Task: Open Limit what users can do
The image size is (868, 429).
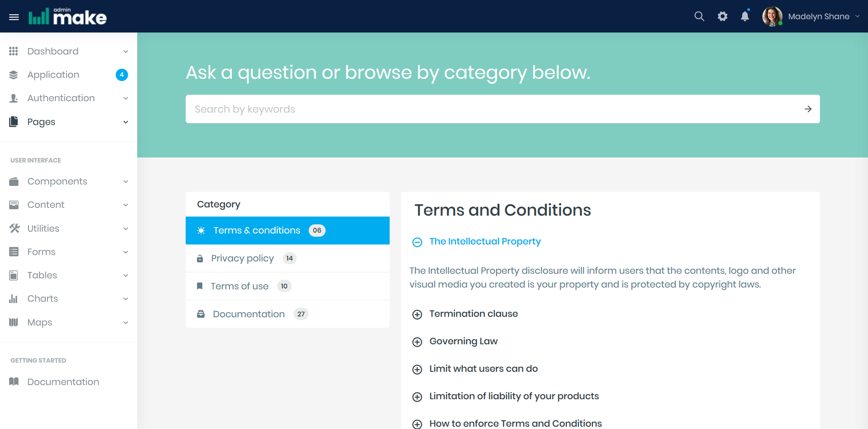Action: coord(483,369)
